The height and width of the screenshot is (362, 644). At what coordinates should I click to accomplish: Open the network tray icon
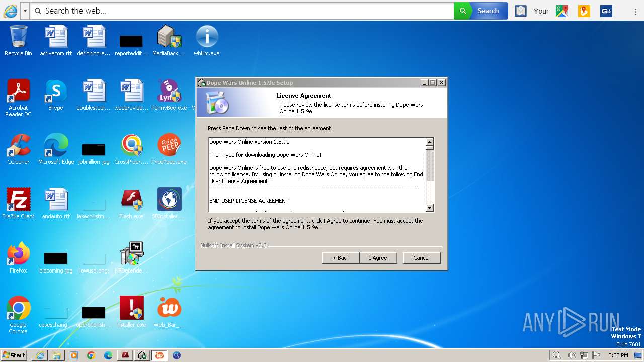pos(584,355)
